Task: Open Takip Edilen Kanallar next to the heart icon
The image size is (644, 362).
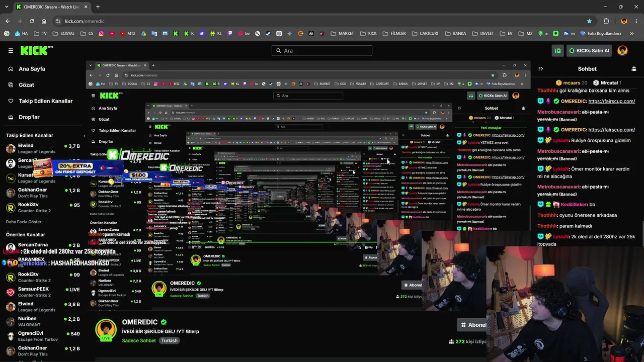Action: 45,101
